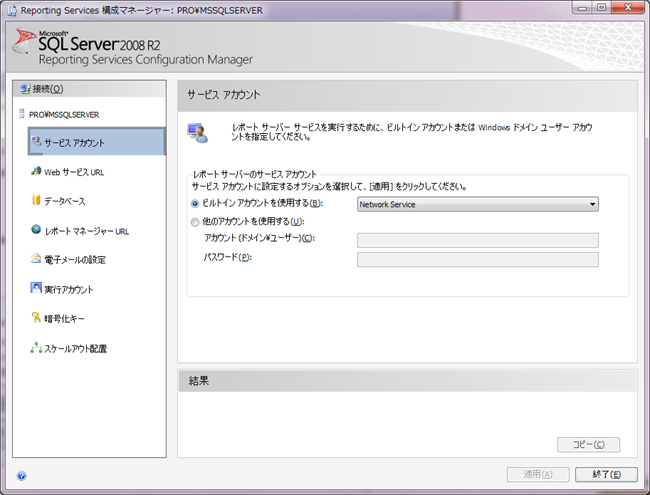Image resolution: width=650 pixels, height=495 pixels.
Task: Click the 結果 results header text
Action: [x=199, y=381]
